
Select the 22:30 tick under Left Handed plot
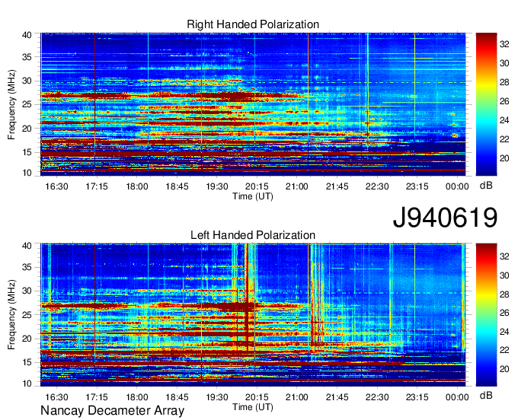pos(377,397)
